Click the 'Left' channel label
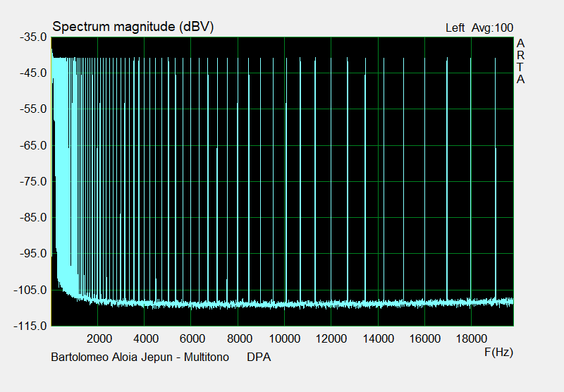This screenshot has height=392, width=564. tap(455, 28)
